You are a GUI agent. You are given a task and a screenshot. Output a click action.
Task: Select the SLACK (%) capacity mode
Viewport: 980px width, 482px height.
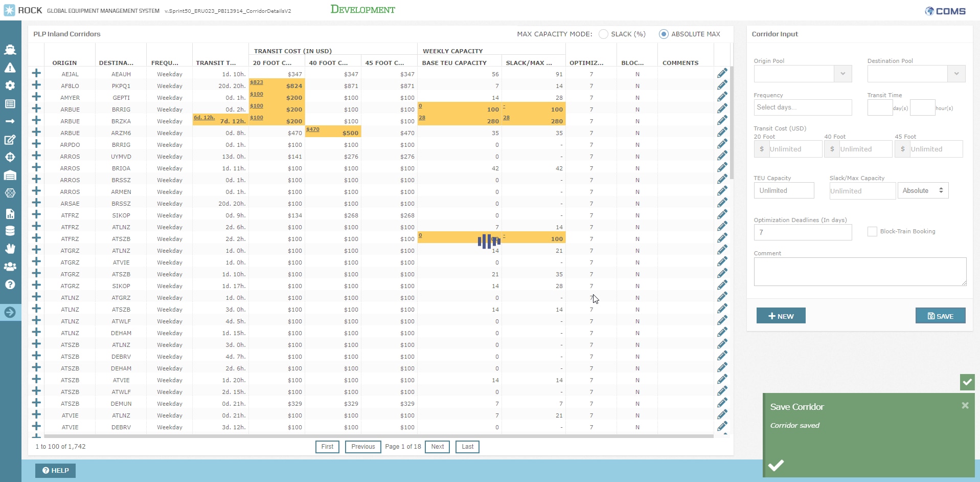(x=604, y=34)
